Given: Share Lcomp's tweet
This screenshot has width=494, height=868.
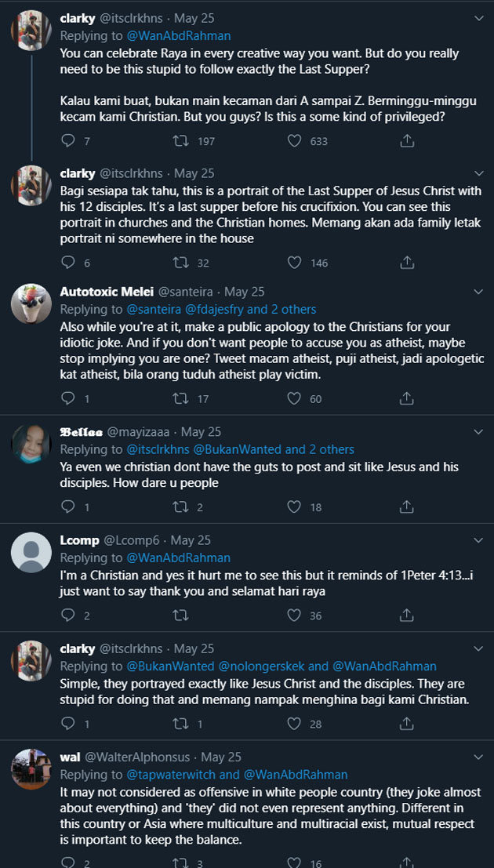Looking at the screenshot, I should [x=407, y=616].
